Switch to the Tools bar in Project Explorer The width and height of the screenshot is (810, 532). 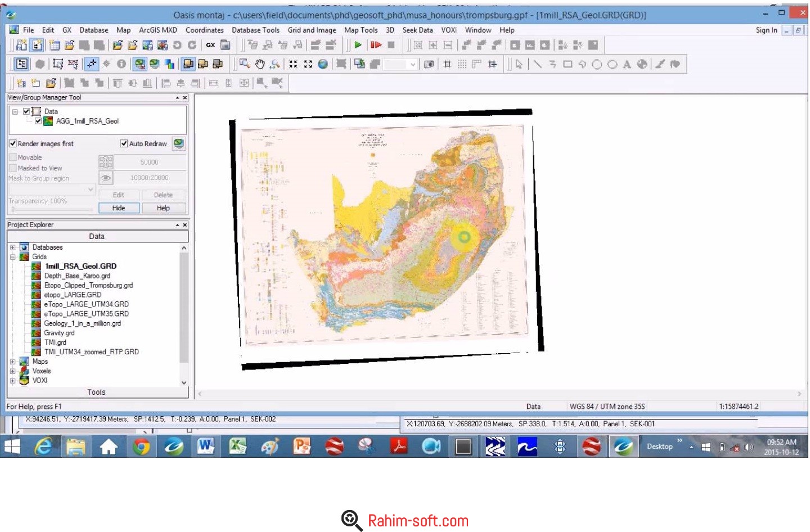click(x=97, y=392)
